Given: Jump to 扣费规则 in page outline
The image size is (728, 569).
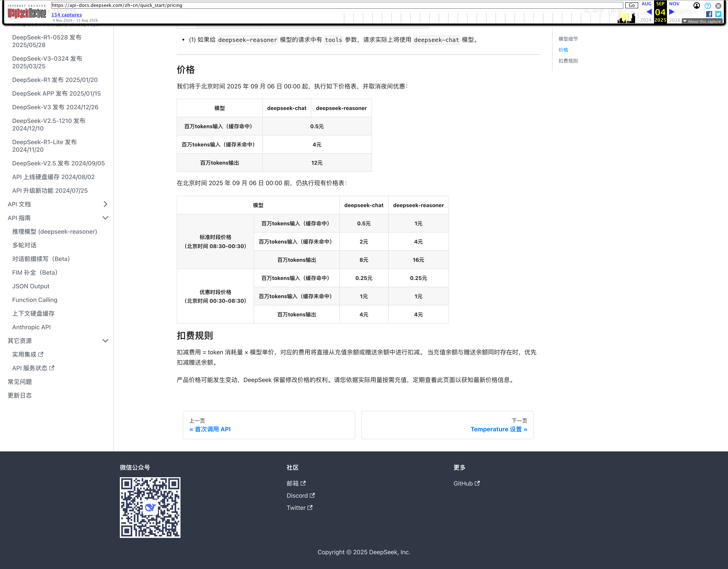Looking at the screenshot, I should (x=568, y=61).
